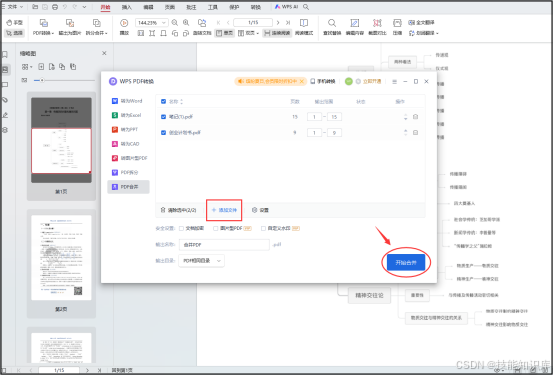Screen dimensions: 554x376
Task: Delete 笔记(1).pdf with its trash icon
Action: [416, 117]
